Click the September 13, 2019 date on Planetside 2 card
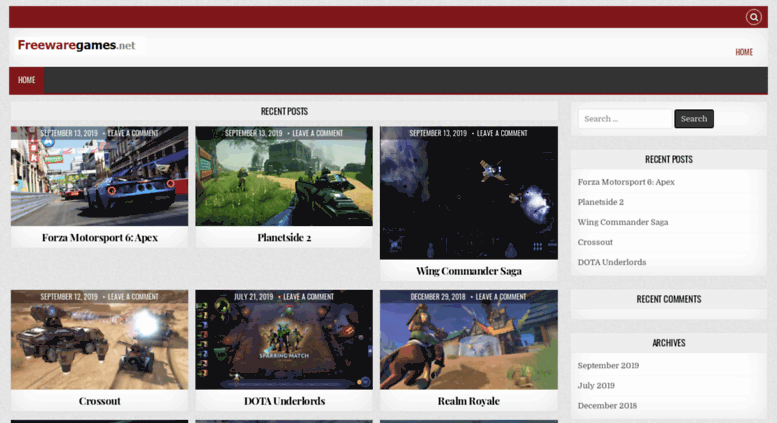The height and width of the screenshot is (423, 777). pos(254,133)
